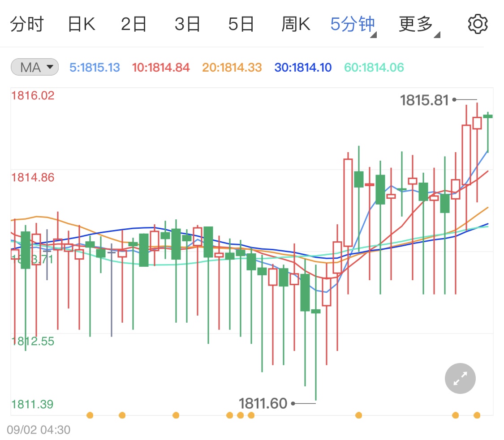Image resolution: width=504 pixels, height=440 pixels.
Task: Click the axis label 1812.55
Action: (33, 341)
